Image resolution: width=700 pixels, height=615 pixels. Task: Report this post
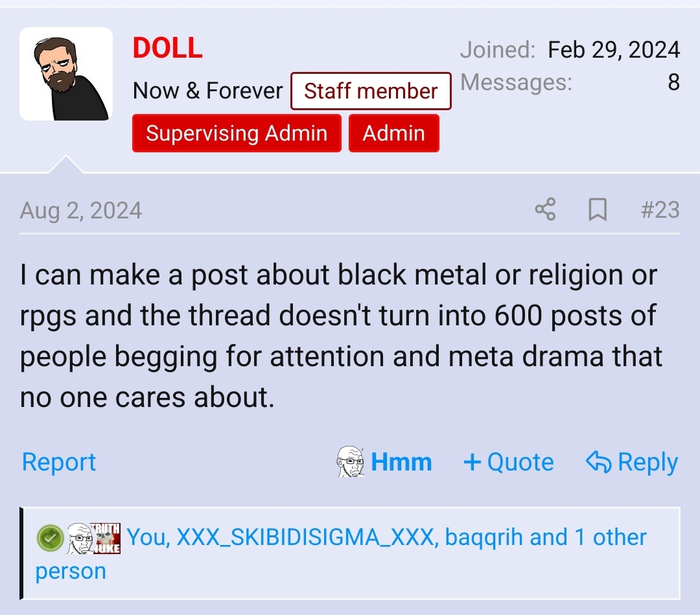coord(59,461)
